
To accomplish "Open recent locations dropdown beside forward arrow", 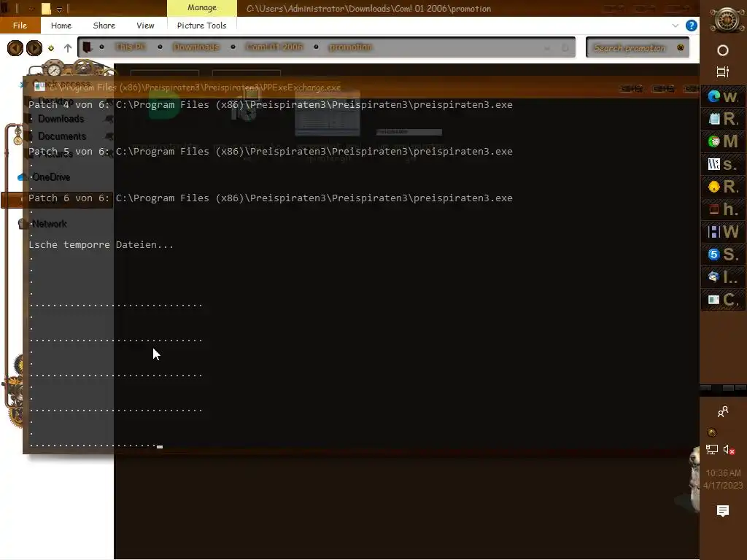I will pyautogui.click(x=51, y=48).
